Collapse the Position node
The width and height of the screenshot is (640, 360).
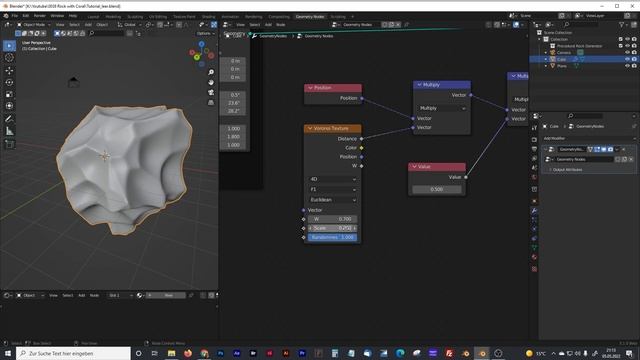(x=310, y=88)
